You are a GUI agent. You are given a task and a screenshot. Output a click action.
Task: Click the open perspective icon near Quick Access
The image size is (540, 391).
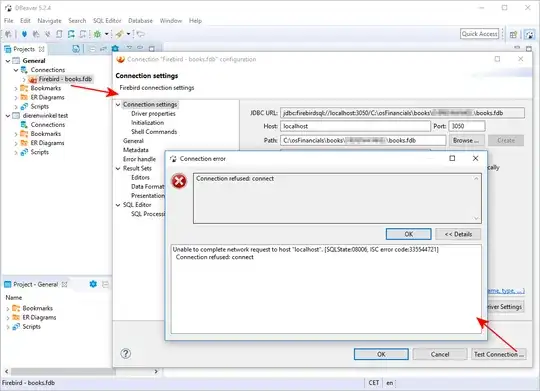[x=513, y=34]
